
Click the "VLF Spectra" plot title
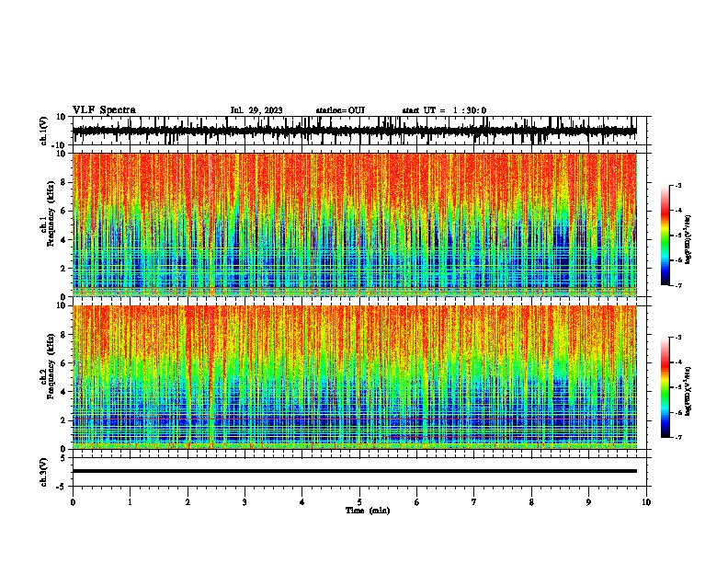click(x=104, y=110)
